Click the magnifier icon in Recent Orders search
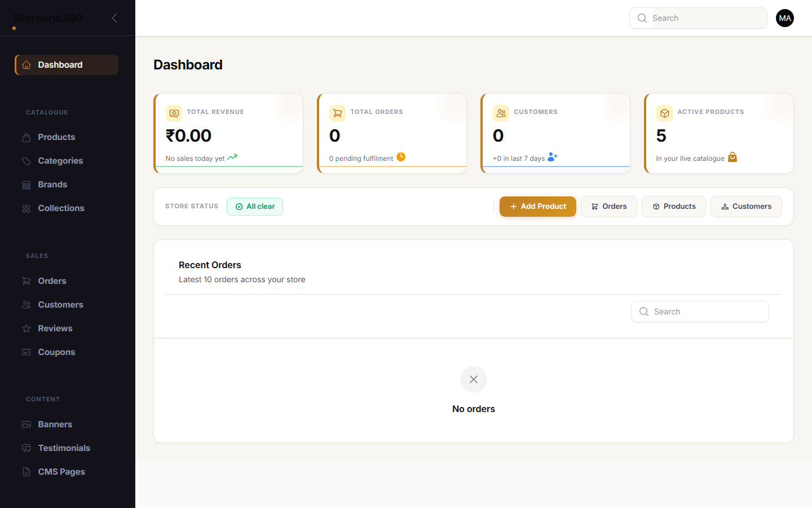 [x=644, y=312]
